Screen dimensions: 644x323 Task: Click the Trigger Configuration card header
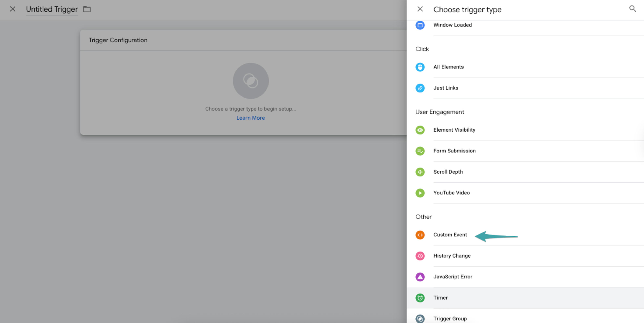pos(243,40)
